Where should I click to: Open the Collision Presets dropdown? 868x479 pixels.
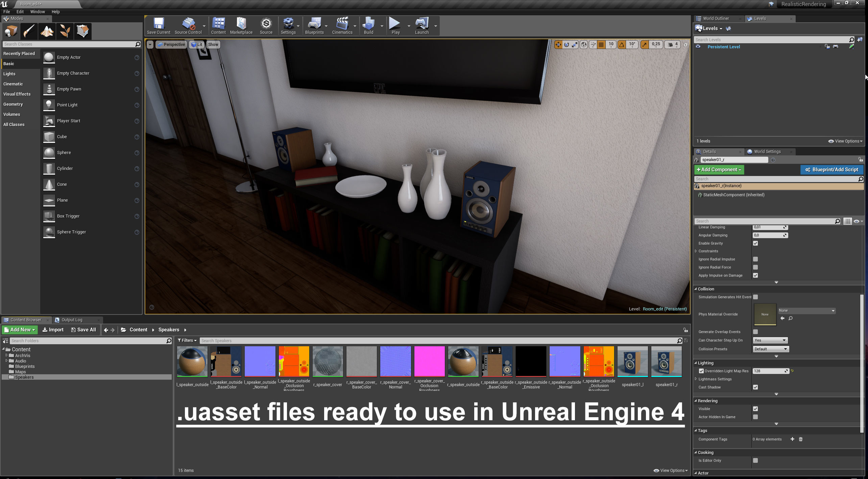pos(771,349)
